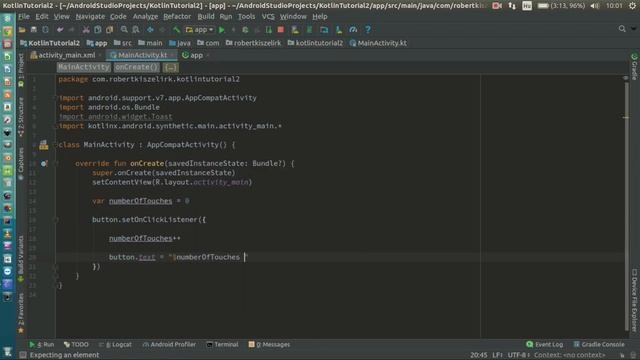Open the Logcat tool window
This screenshot has width=640, height=360.
pyautogui.click(x=116, y=344)
